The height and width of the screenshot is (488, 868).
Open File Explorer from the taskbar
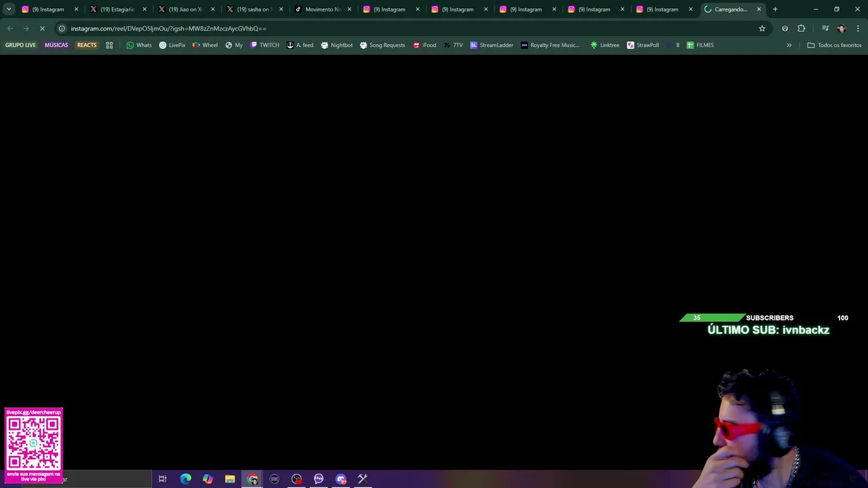pos(230,479)
